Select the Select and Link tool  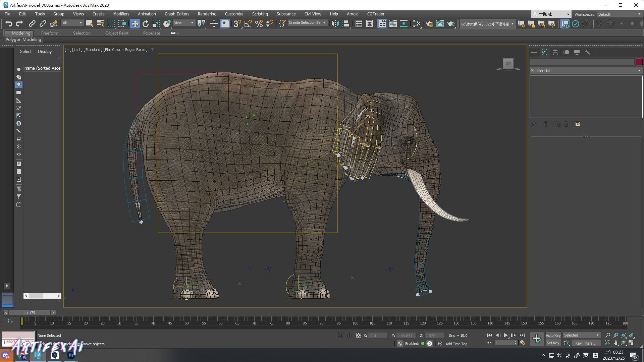pos(32,23)
